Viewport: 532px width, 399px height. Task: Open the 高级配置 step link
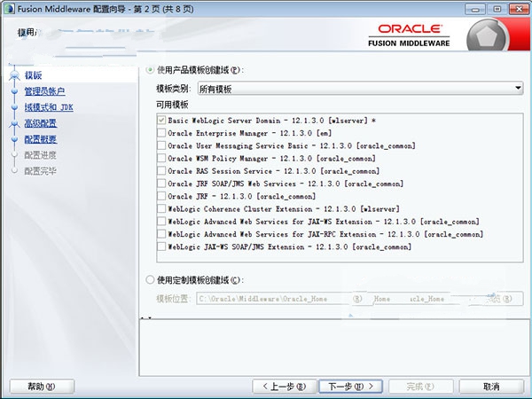pos(41,123)
